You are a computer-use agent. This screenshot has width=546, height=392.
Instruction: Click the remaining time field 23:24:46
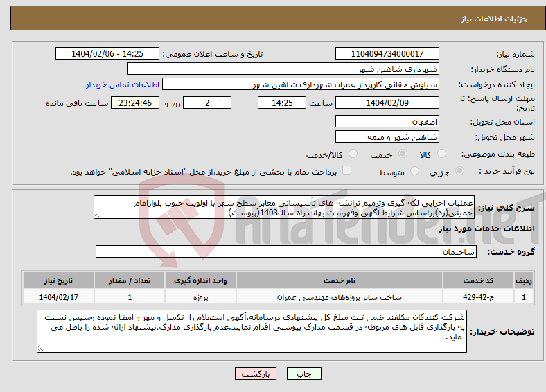tap(135, 103)
